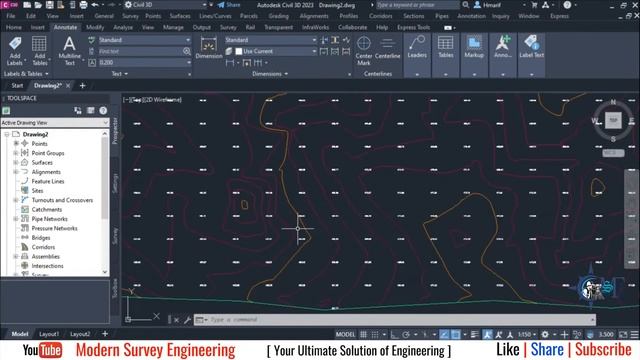Toggle annotation object visibility

(487, 334)
